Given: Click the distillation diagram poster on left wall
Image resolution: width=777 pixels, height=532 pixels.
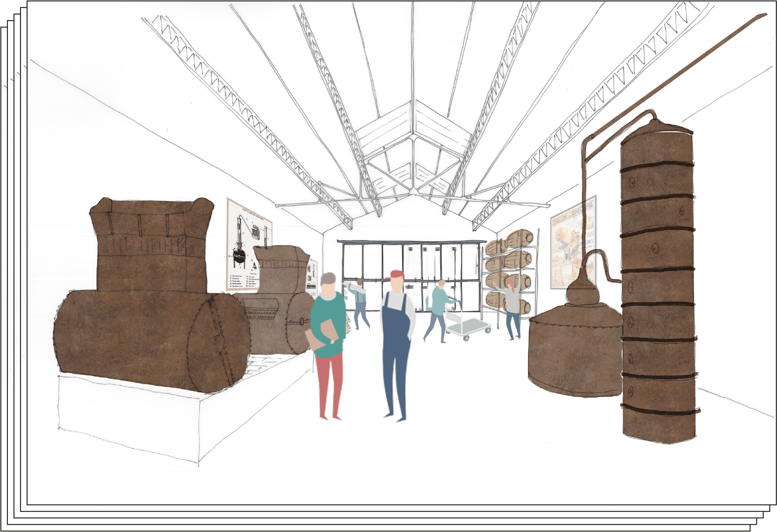Looking at the screenshot, I should click(x=249, y=244).
